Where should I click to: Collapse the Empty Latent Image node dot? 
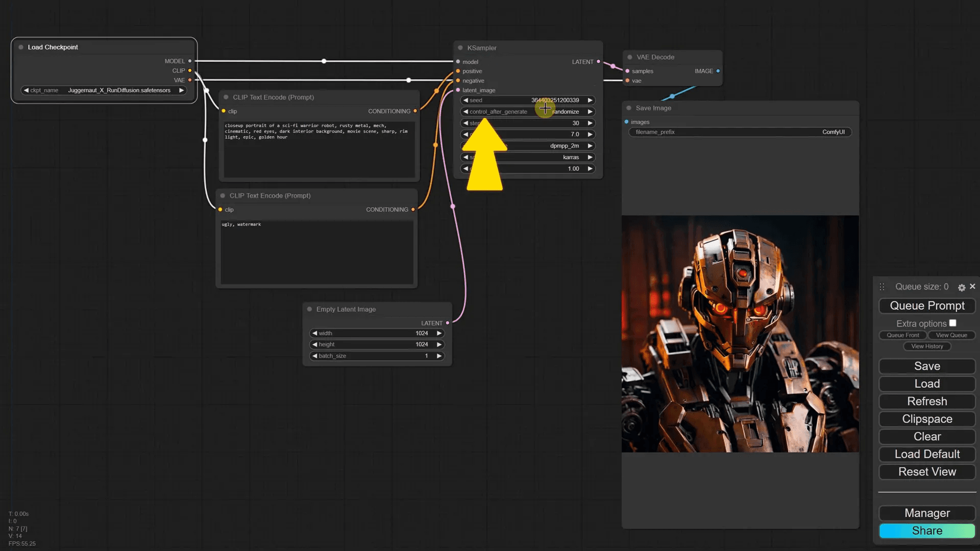pos(309,309)
